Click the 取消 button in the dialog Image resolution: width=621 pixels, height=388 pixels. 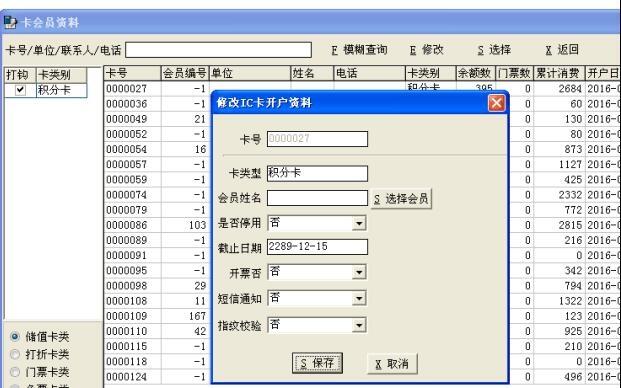tap(392, 364)
